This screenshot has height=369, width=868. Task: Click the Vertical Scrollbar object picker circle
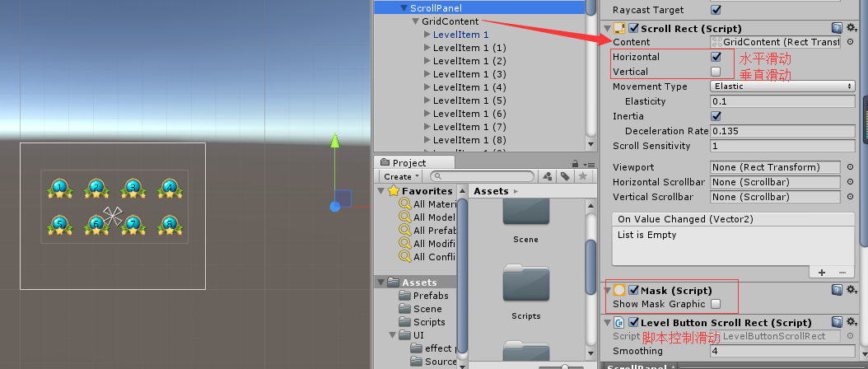click(x=850, y=197)
